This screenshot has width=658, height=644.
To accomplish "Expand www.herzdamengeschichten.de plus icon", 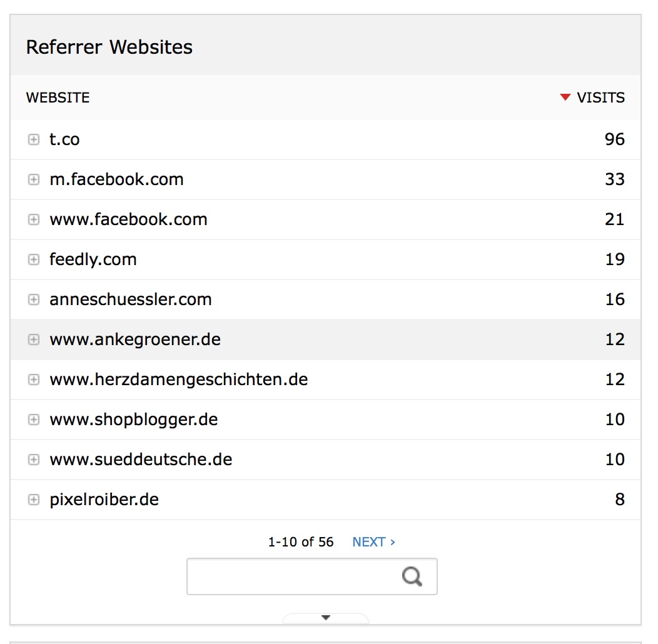I will tap(34, 380).
